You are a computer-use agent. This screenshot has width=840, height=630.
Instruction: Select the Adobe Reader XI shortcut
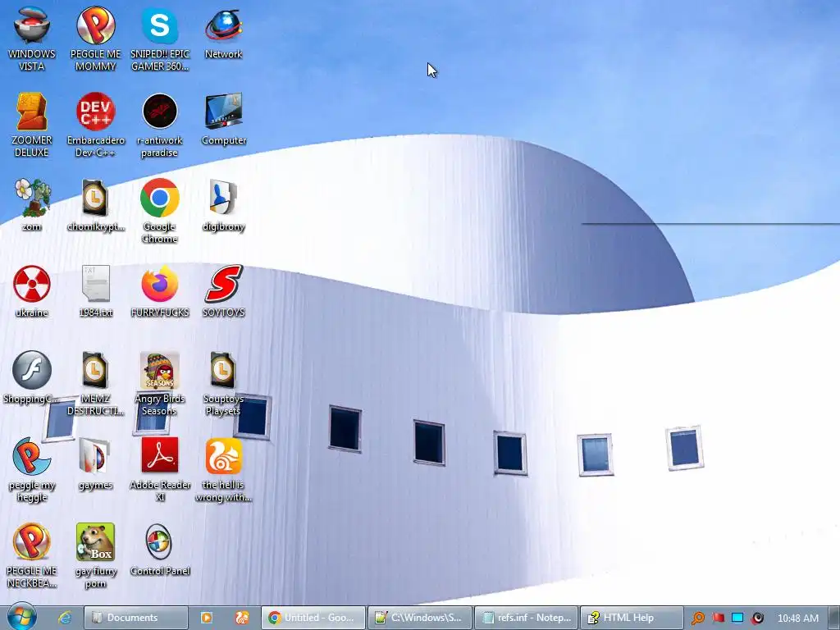point(160,469)
